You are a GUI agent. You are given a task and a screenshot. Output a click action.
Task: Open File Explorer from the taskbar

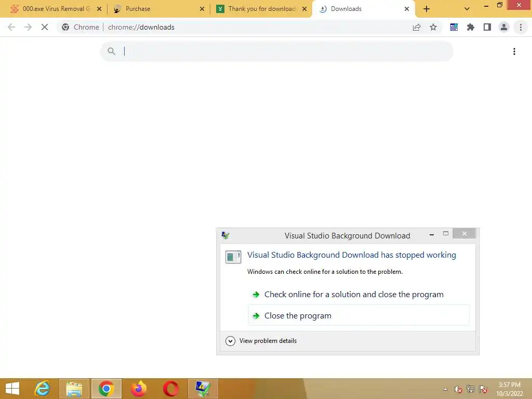click(x=74, y=389)
